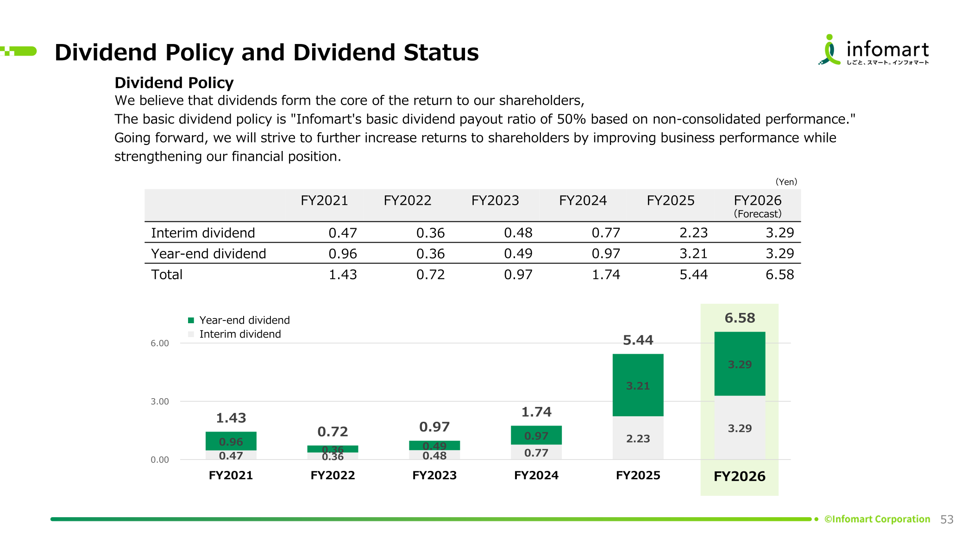
Task: Click the 'Year-end dividend' table row label
Action: click(208, 254)
